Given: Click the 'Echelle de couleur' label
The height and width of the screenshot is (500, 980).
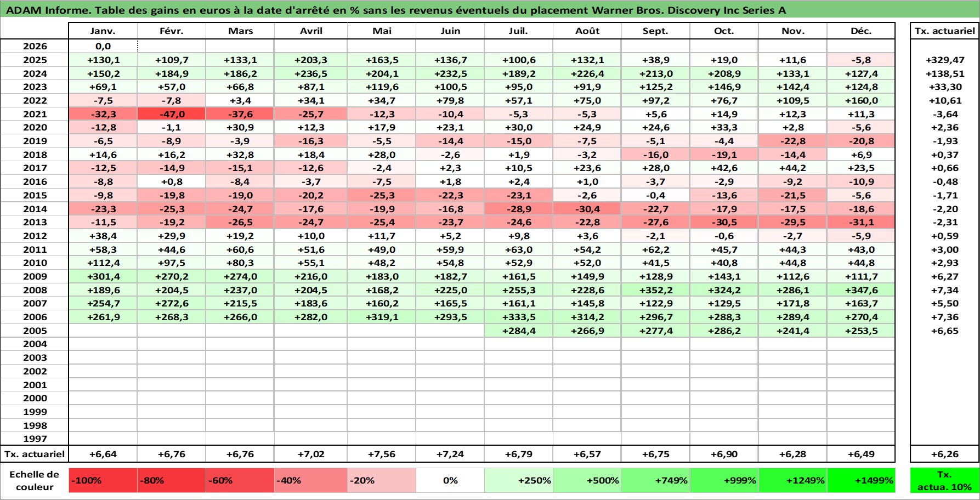Looking at the screenshot, I should 35,480.
